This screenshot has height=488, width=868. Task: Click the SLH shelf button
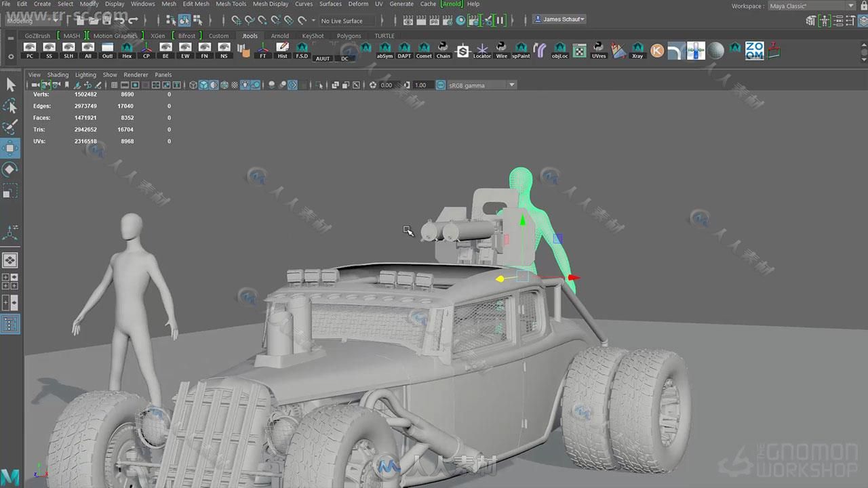[x=68, y=50]
